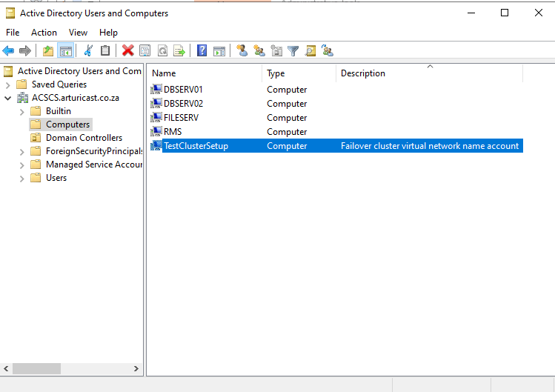The image size is (555, 392).
Task: Sort list by Type column header
Action: (299, 73)
